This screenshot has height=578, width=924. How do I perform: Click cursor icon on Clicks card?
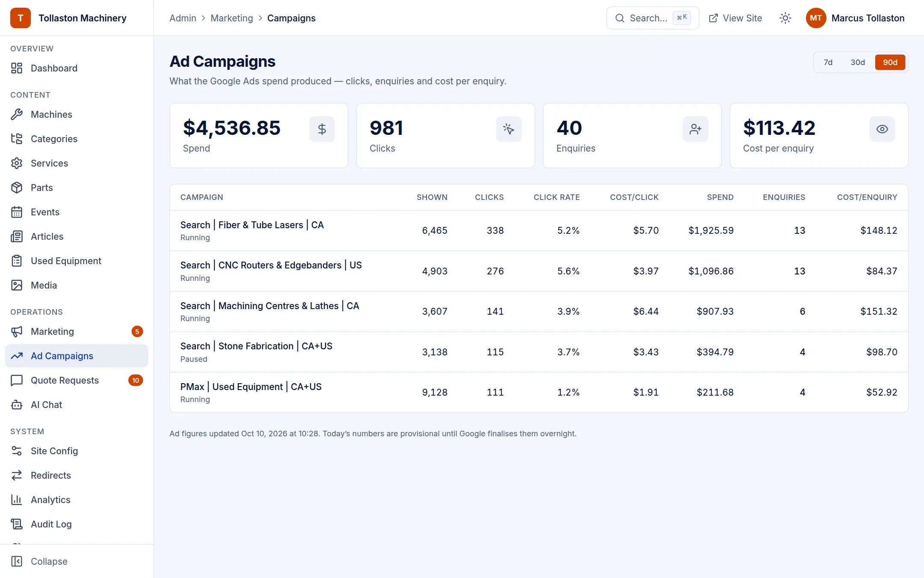[509, 129]
